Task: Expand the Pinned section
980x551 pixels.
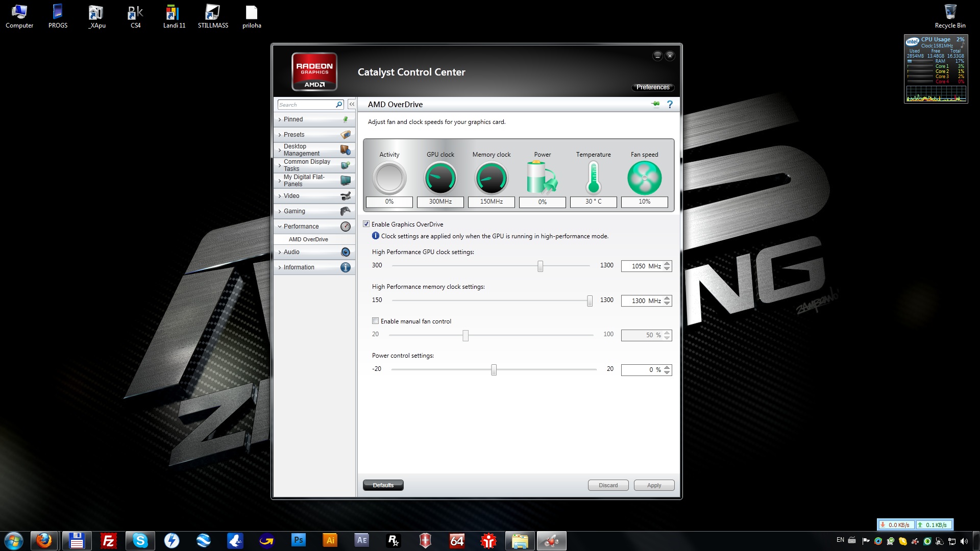Action: 314,119
